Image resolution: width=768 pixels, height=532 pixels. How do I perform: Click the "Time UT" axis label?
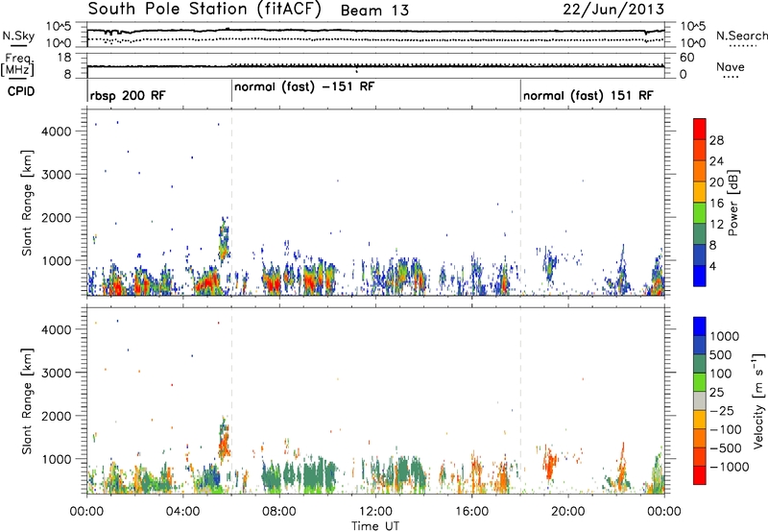[375, 526]
